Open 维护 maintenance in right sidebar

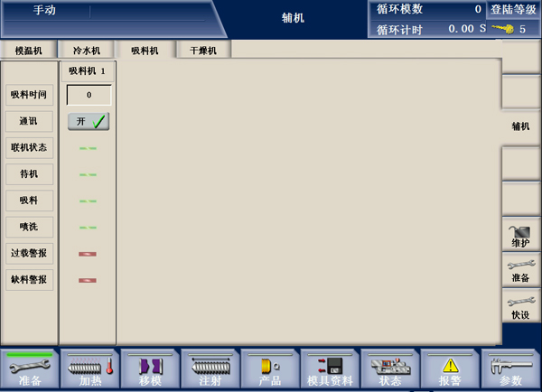tap(521, 235)
